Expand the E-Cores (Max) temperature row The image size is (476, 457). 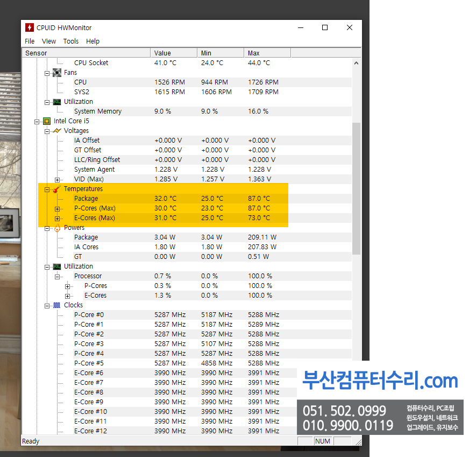tap(57, 219)
